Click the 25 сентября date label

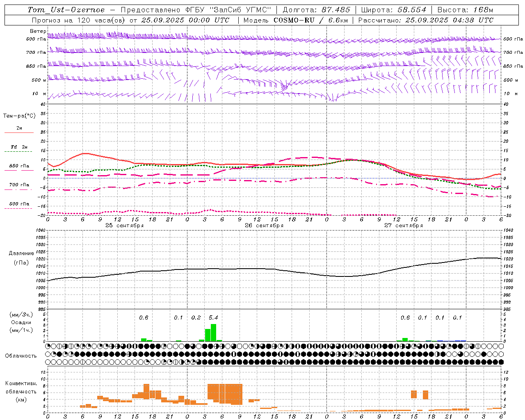(124, 226)
